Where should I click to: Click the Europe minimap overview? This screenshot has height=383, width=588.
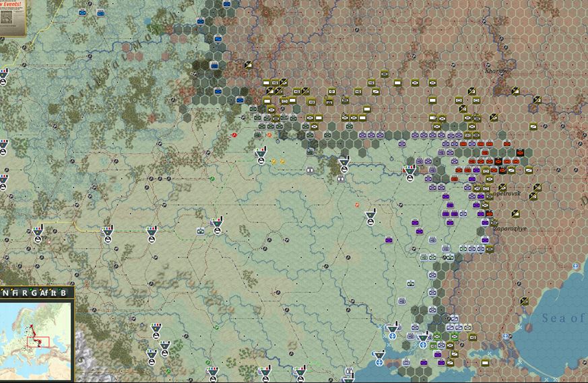click(36, 341)
